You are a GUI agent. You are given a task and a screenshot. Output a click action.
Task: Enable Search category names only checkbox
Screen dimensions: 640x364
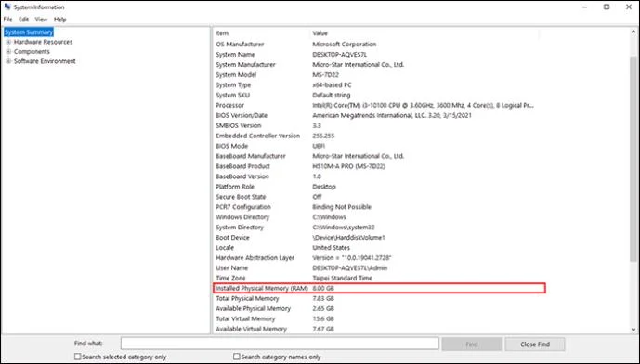coord(236,357)
